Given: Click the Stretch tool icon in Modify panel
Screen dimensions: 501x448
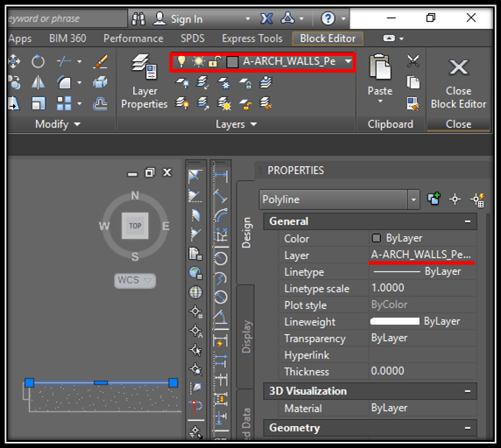Looking at the screenshot, I should point(13,103).
